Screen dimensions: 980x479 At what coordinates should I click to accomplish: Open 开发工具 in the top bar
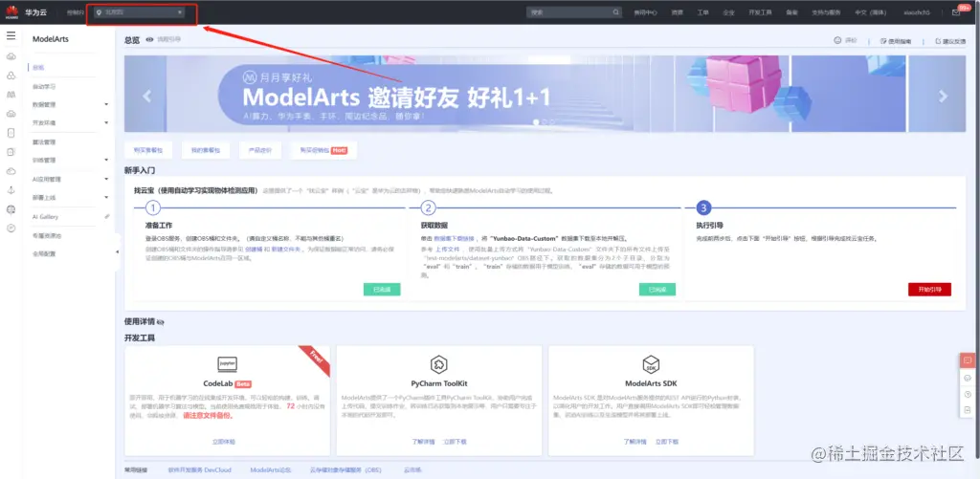tap(761, 12)
